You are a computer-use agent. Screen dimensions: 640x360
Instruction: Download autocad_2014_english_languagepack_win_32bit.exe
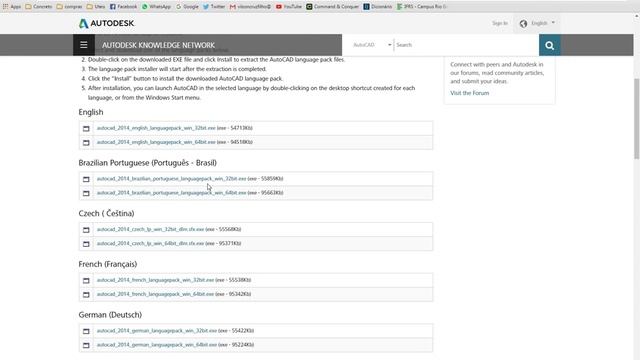point(156,128)
